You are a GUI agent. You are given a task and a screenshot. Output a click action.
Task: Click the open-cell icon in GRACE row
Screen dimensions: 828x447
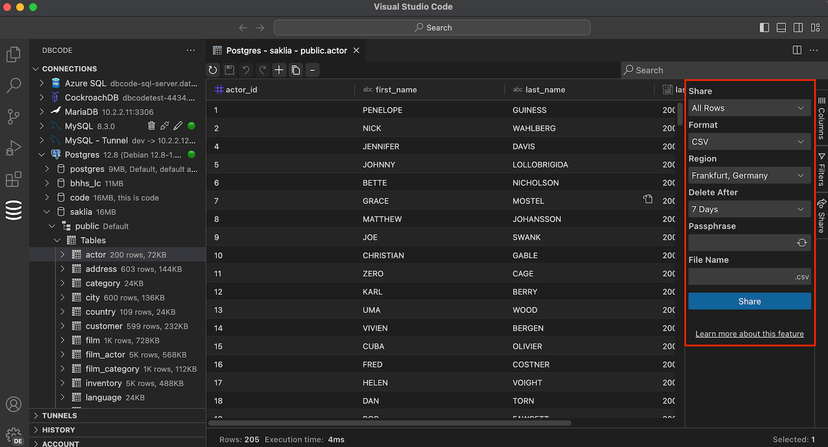tap(647, 199)
